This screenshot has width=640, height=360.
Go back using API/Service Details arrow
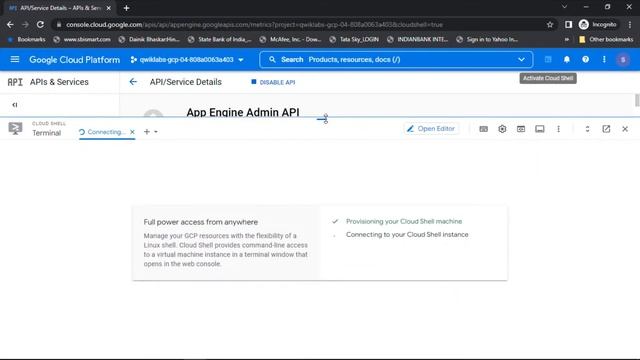(x=133, y=82)
